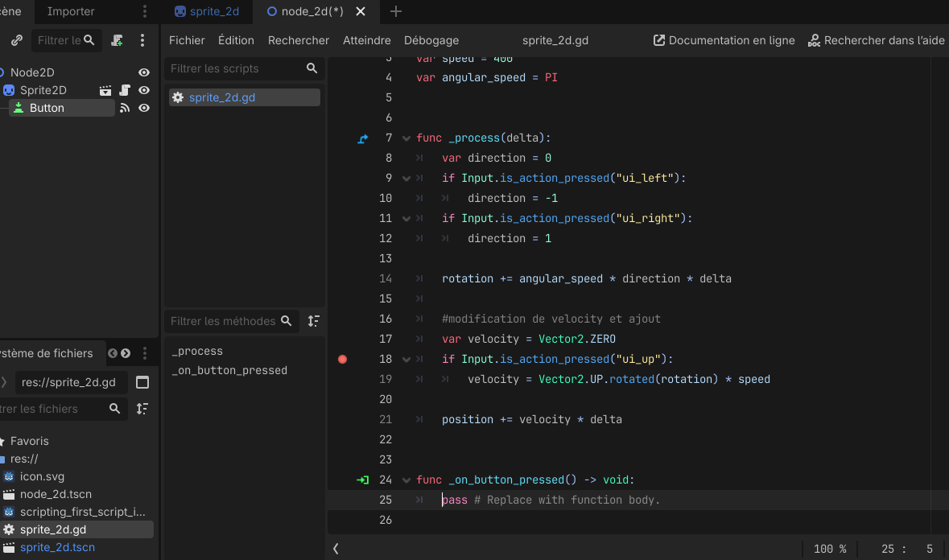
Task: Open the script attached to Sprite2D
Action: 125,90
